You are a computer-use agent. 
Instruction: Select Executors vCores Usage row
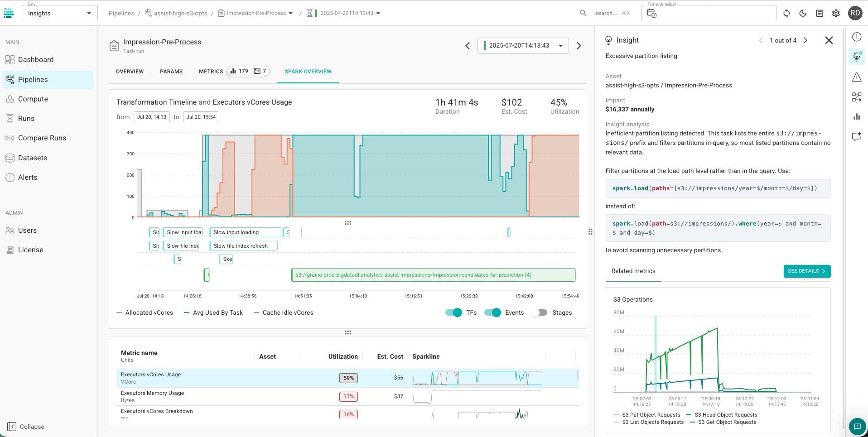347,378
